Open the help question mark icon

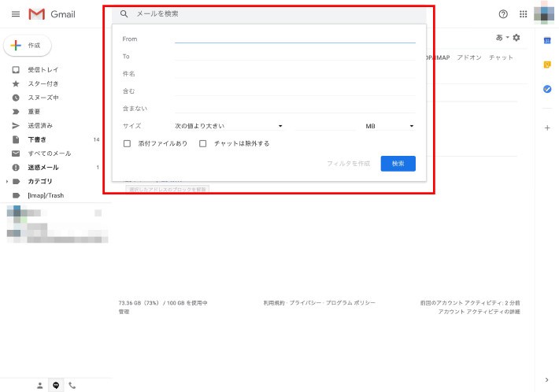click(x=503, y=14)
